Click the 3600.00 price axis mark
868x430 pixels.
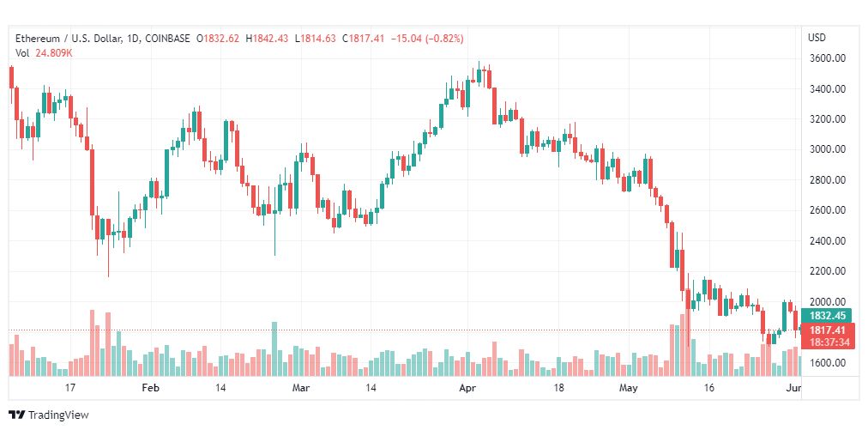(828, 58)
